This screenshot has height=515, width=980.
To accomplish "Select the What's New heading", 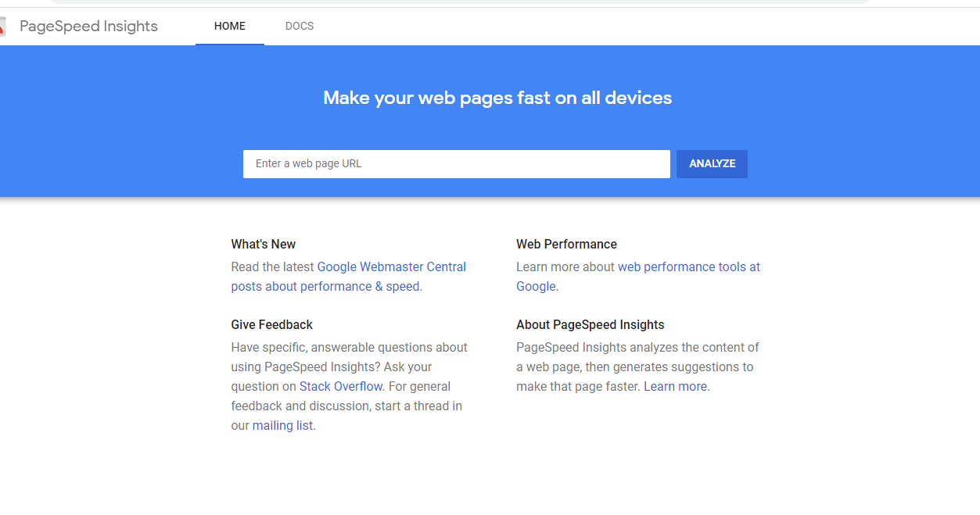I will pyautogui.click(x=264, y=244).
